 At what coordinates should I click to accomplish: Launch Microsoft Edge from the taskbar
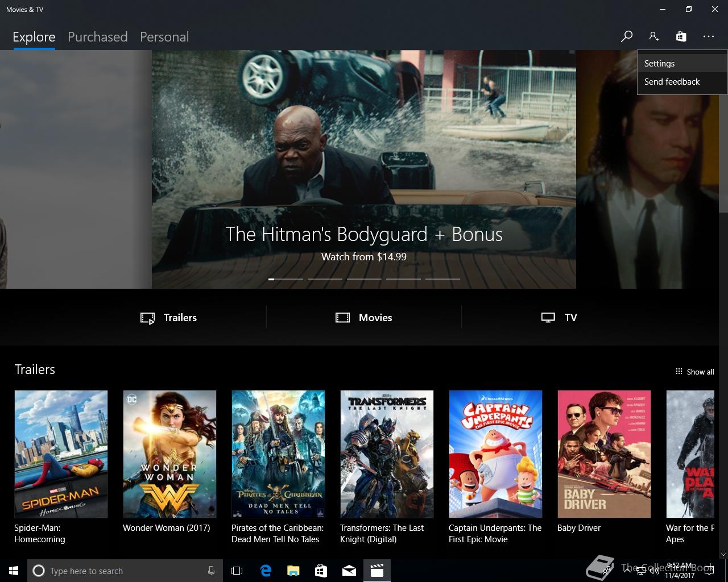pyautogui.click(x=265, y=571)
